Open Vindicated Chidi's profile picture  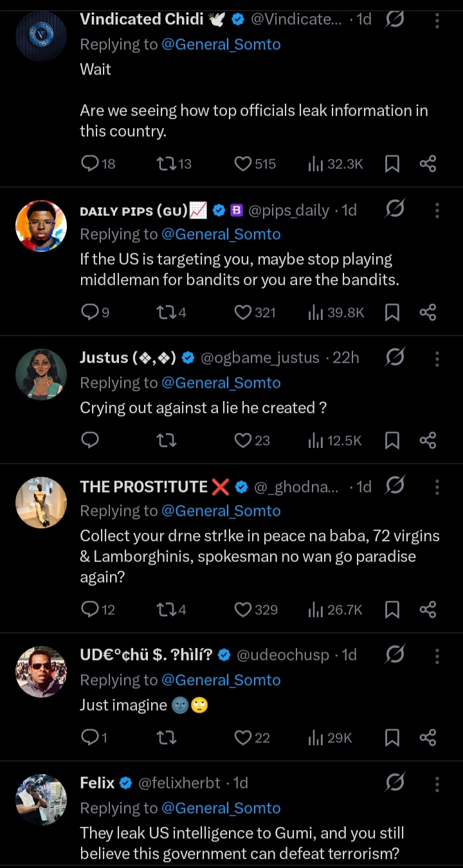click(x=41, y=36)
